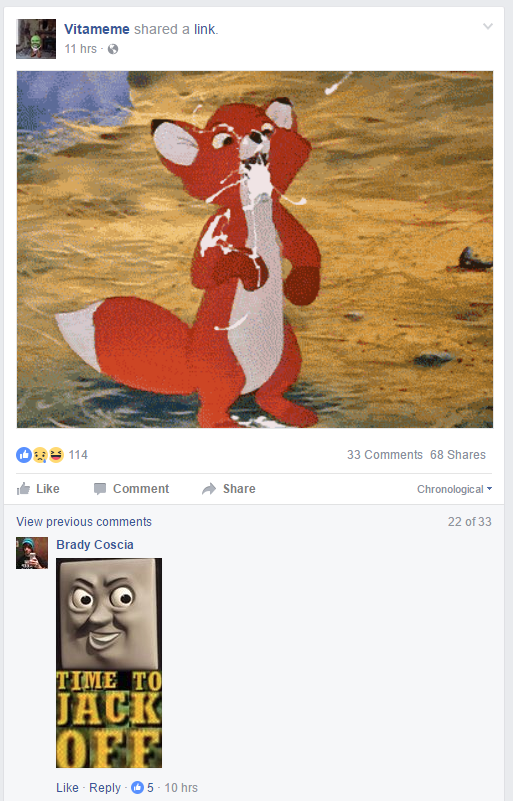
Task: Like the post using the Like button
Action: click(38, 489)
